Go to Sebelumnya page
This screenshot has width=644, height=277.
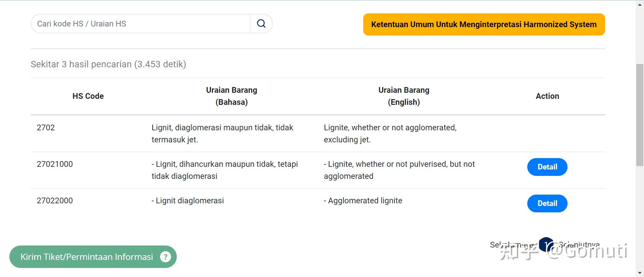pos(512,245)
